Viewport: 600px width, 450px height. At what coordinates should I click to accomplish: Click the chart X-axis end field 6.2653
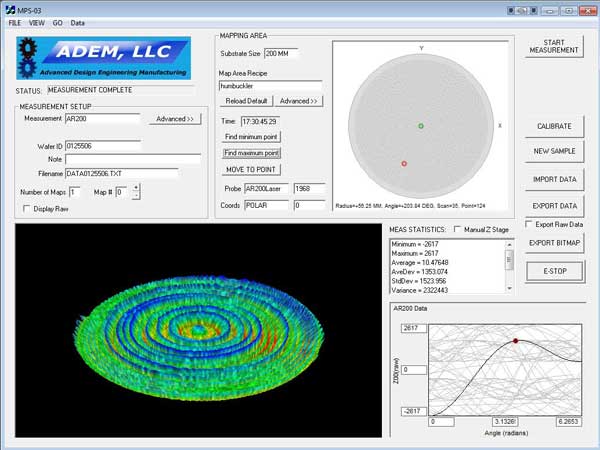[569, 422]
